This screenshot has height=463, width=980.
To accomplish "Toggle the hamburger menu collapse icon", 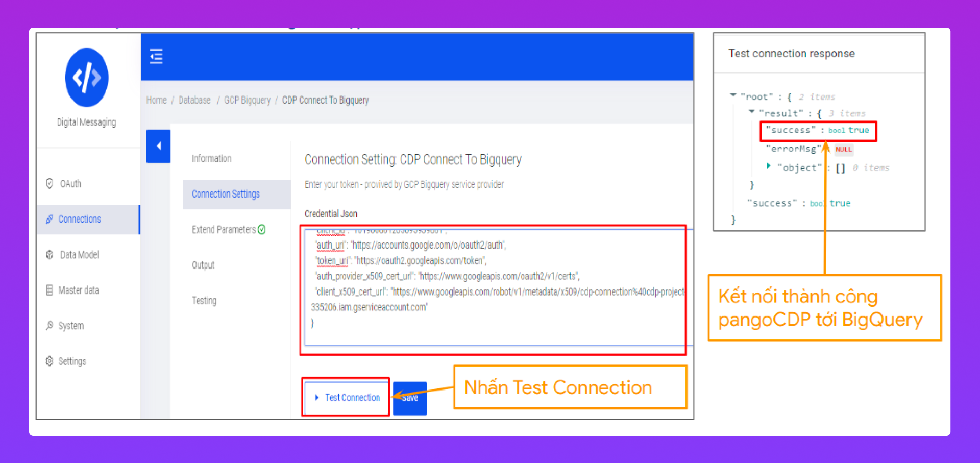I will (x=156, y=56).
